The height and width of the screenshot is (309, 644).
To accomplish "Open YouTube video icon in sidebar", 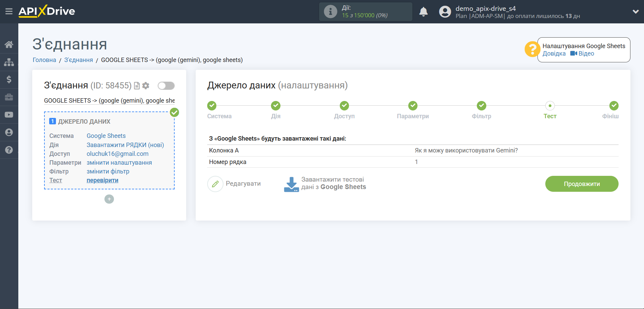I will [x=9, y=115].
